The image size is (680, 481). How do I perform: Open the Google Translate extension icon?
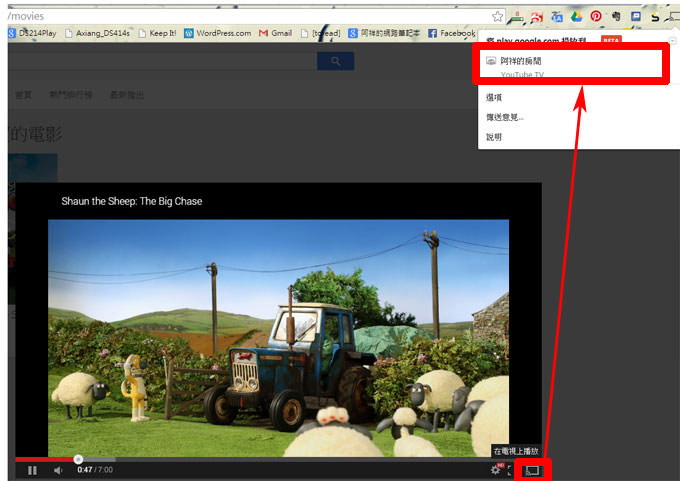(557, 16)
